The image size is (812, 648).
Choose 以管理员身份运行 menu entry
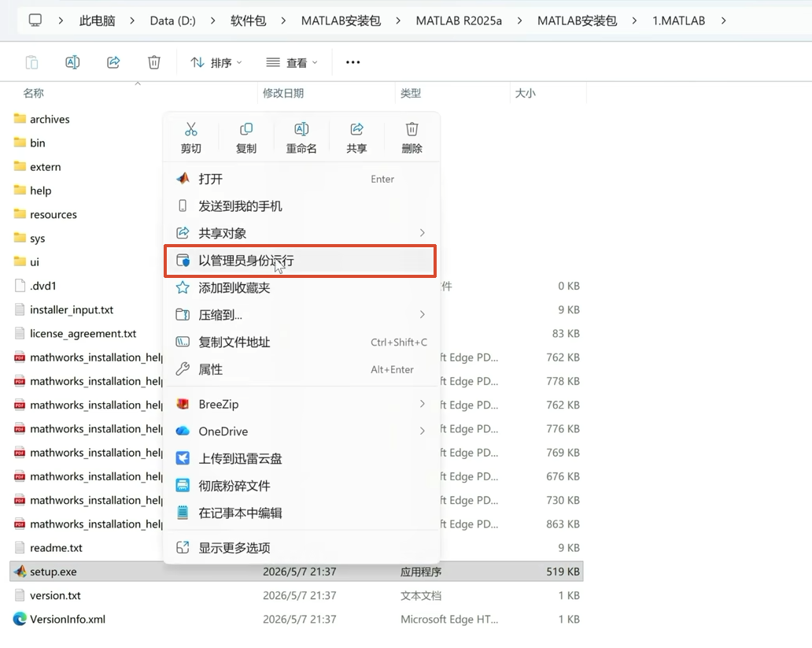click(301, 261)
